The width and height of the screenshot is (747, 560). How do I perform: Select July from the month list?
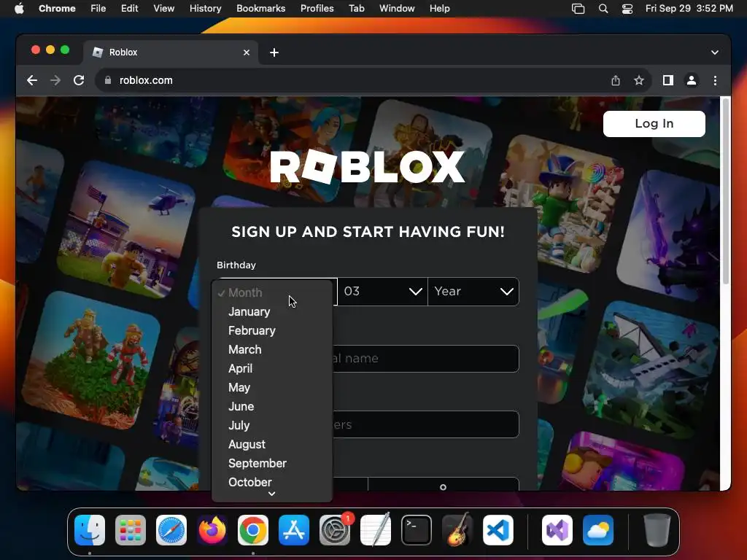pyautogui.click(x=272, y=425)
